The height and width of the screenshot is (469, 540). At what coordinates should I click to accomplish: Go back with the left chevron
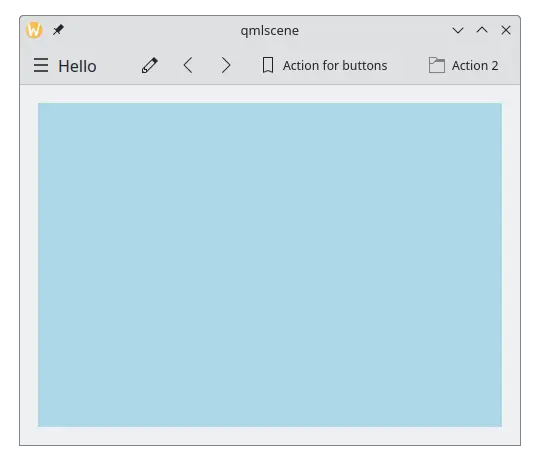coord(188,65)
